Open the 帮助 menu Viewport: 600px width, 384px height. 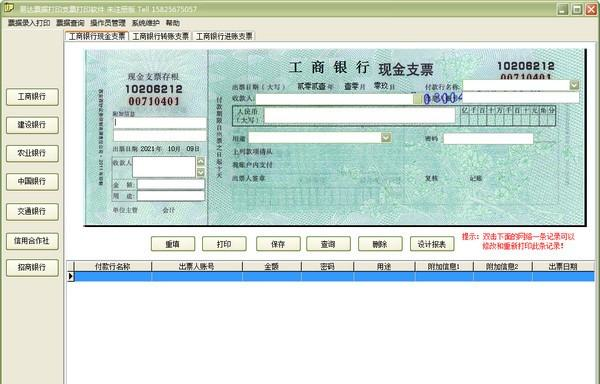[x=173, y=23]
